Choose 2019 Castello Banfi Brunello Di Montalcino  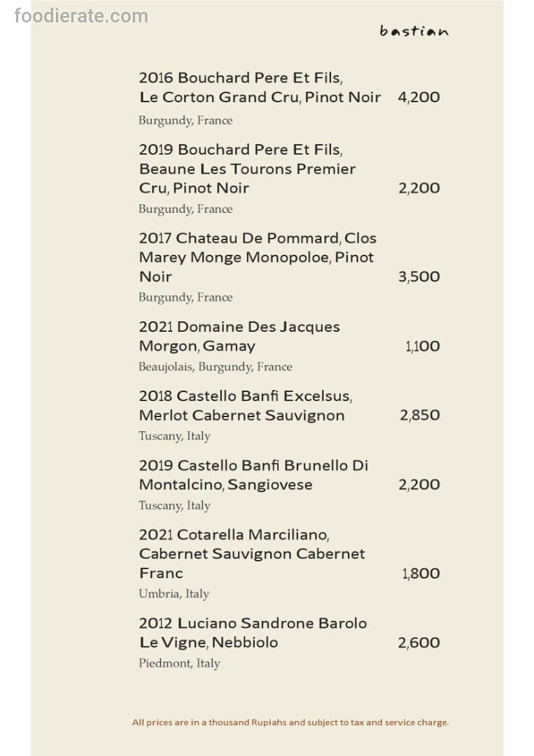point(253,475)
